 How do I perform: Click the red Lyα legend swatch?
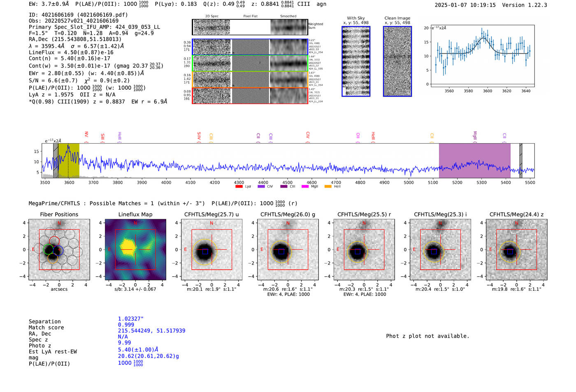239,186
